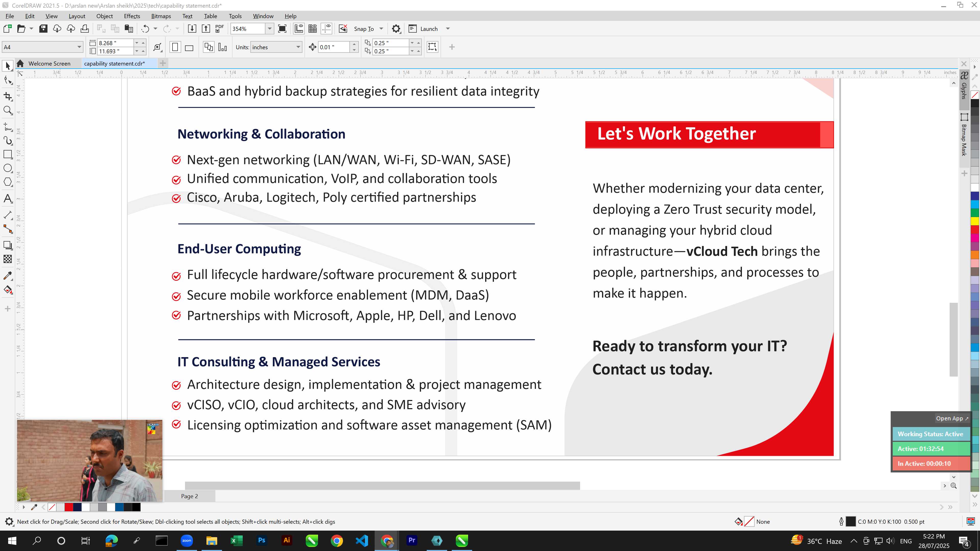Select the Transparency tool
Viewport: 980px width, 551px height.
point(8,259)
